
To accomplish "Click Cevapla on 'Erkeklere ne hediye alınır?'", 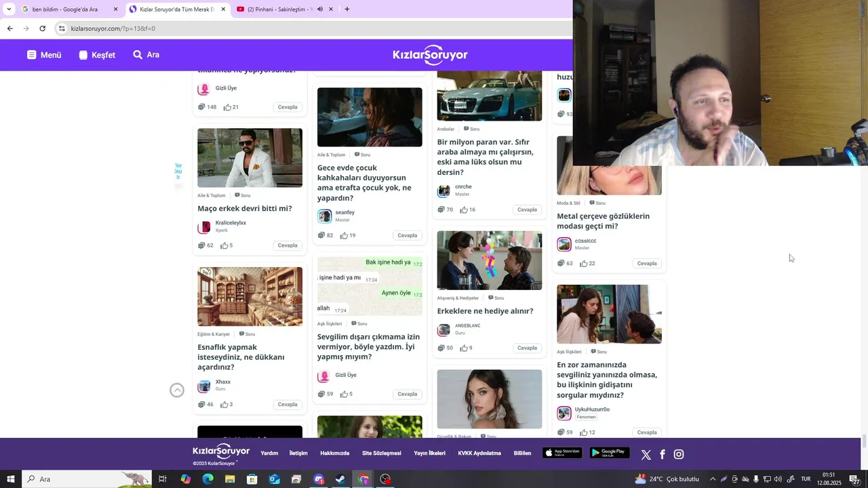I will [x=527, y=348].
